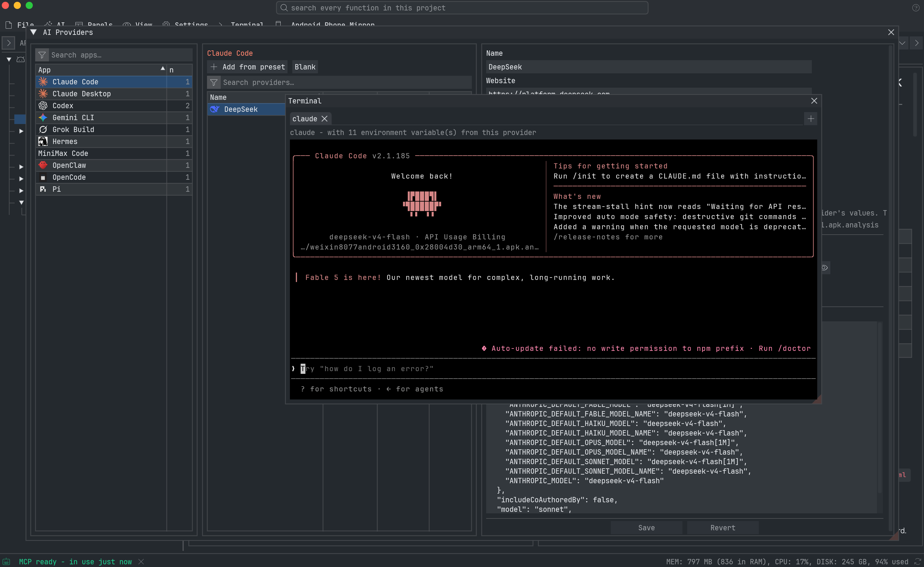924x567 pixels.
Task: Open the Codex app entry
Action: [x=114, y=106]
